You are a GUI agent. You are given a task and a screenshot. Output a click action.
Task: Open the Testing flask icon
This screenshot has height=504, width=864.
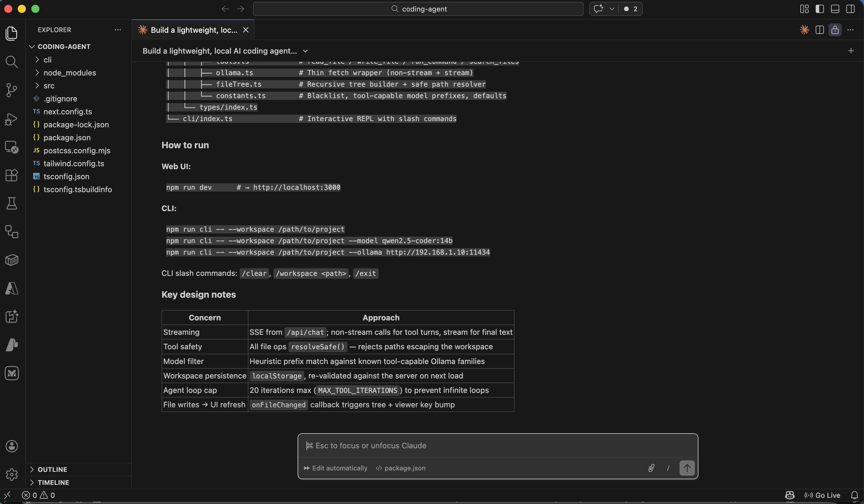12,203
